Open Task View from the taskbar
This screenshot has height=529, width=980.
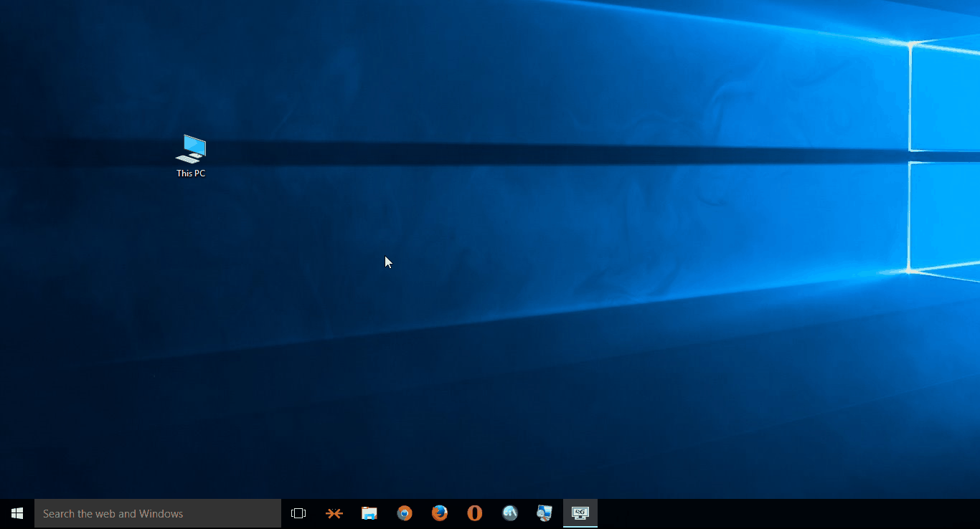pyautogui.click(x=298, y=513)
